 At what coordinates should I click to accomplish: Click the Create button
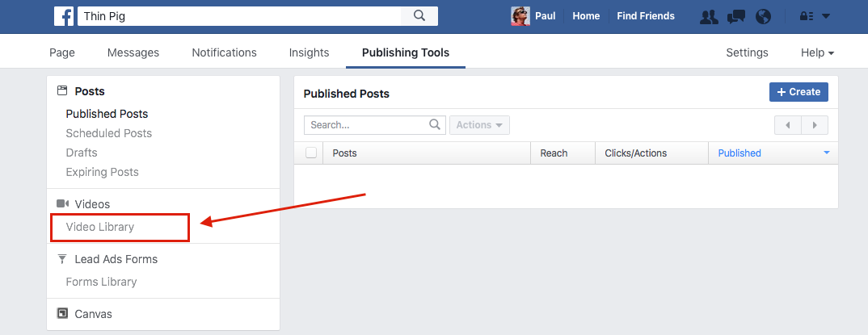(x=798, y=92)
